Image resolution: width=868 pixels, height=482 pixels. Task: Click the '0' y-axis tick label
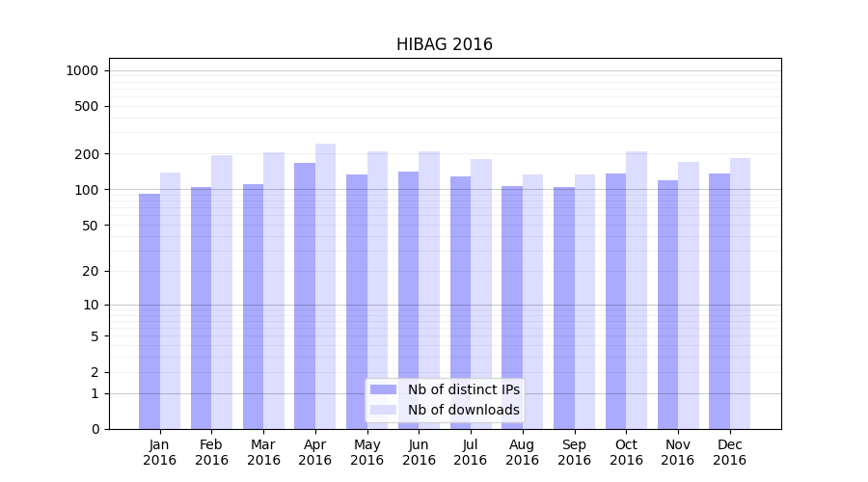point(95,429)
